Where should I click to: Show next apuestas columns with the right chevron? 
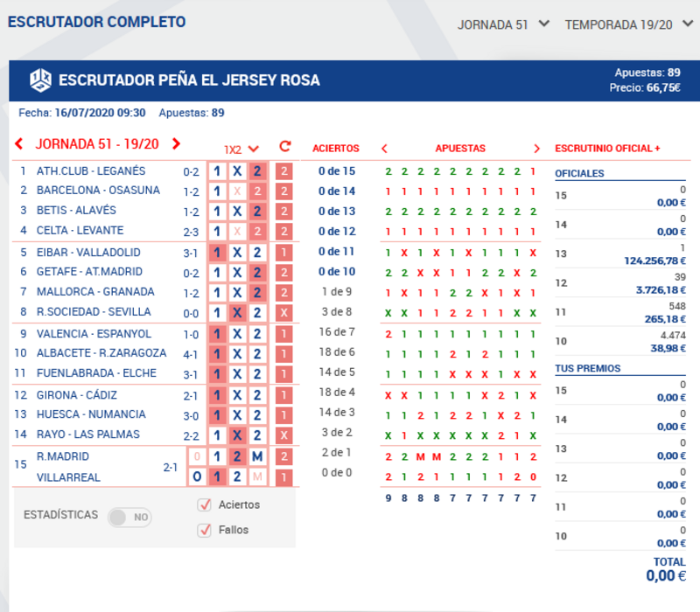(x=536, y=149)
